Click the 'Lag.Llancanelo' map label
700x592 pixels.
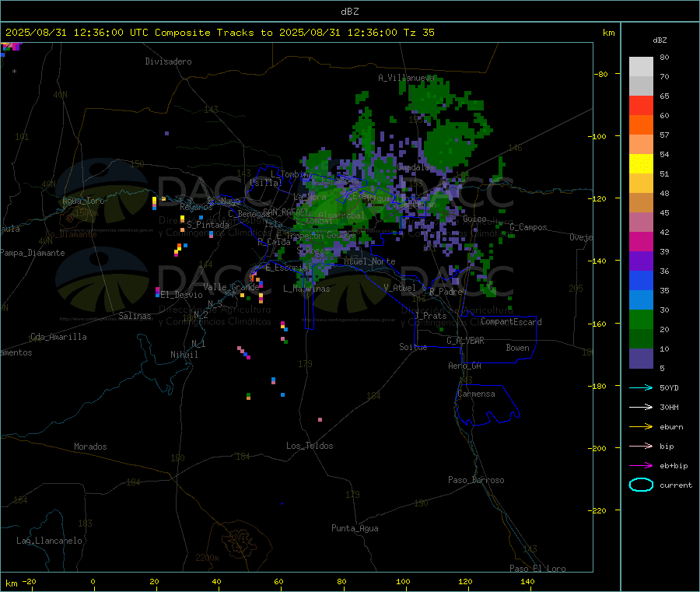coord(49,541)
